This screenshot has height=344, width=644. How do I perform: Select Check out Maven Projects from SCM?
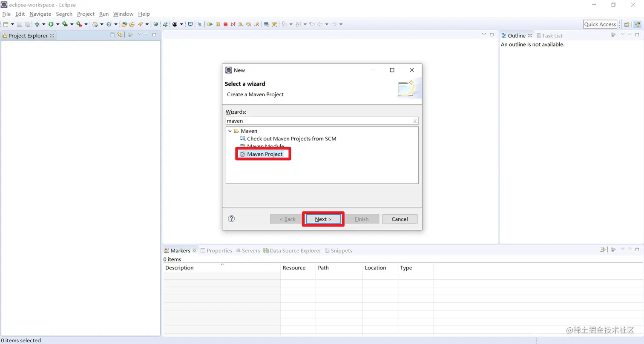pos(288,139)
